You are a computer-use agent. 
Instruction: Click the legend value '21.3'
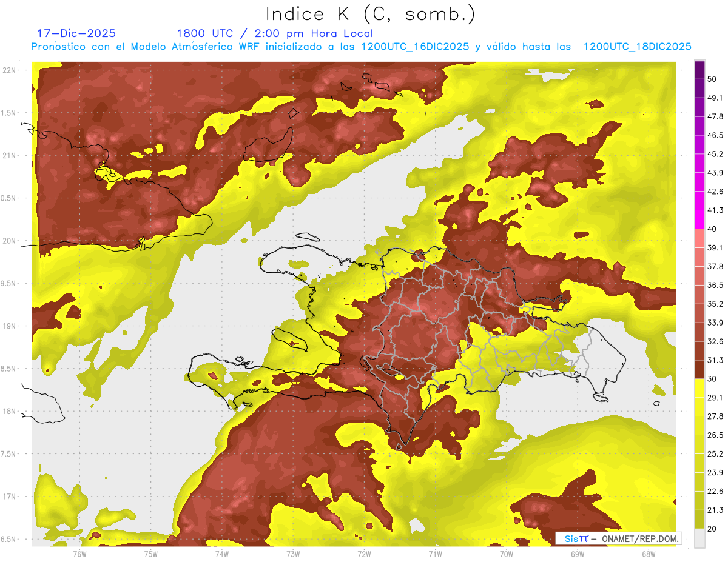pos(715,510)
